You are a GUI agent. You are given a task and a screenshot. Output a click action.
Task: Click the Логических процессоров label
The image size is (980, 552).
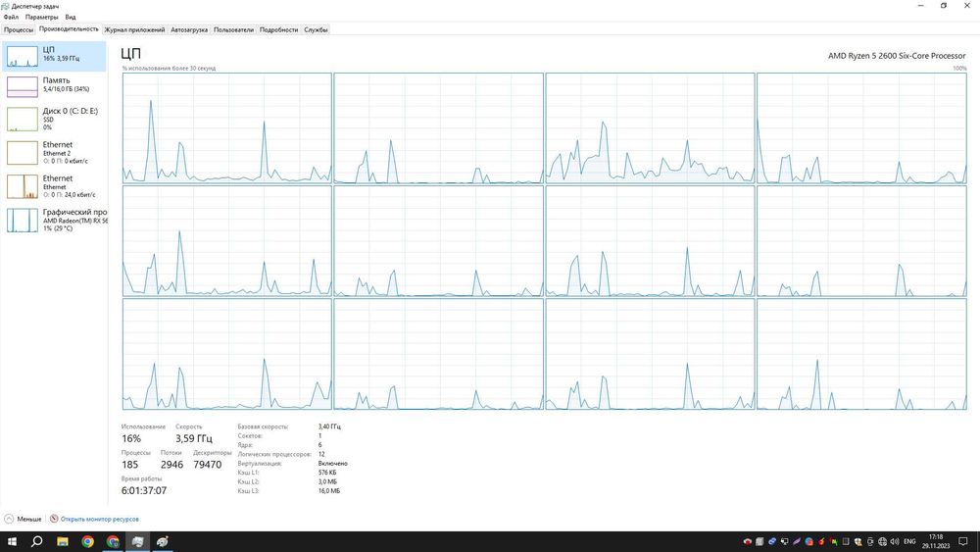tap(274, 455)
